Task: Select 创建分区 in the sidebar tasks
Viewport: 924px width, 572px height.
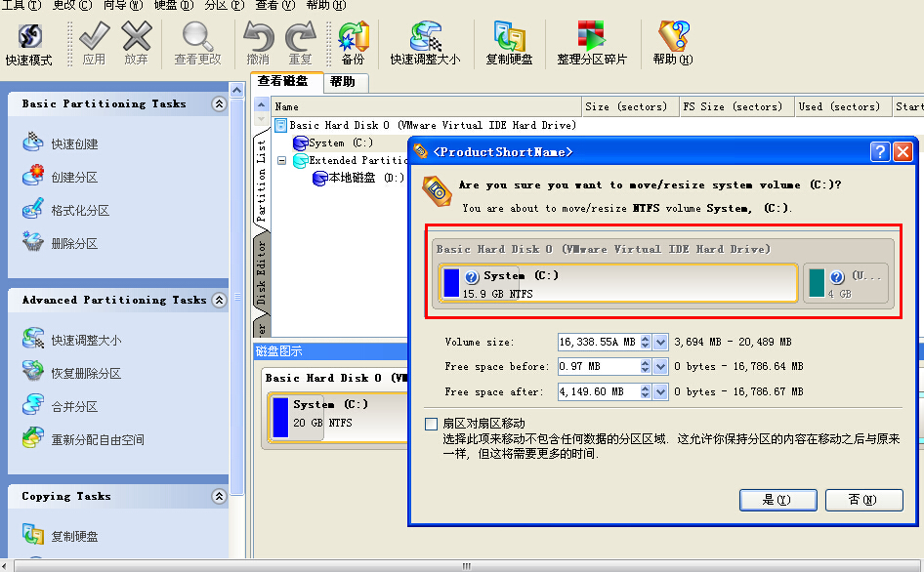Action: pos(74,178)
